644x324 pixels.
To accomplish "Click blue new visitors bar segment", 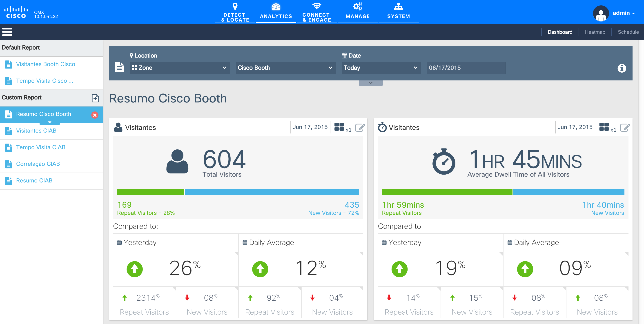I will (x=272, y=192).
